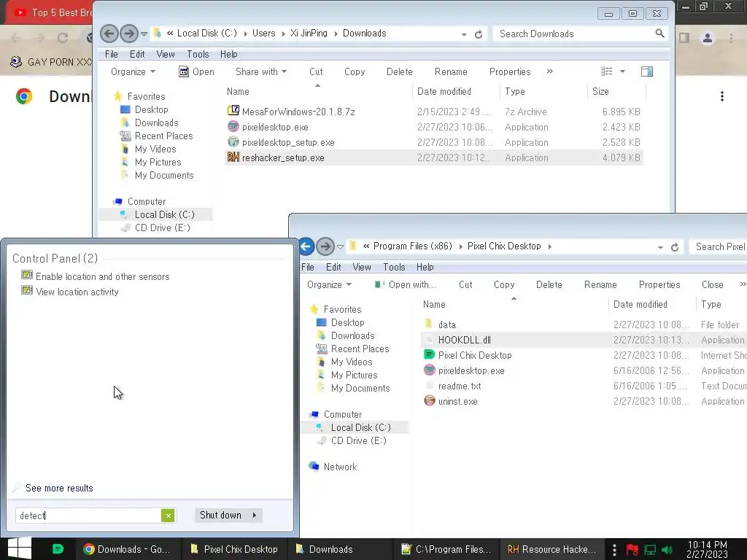747x560 pixels.
Task: Open recent locations dropdown in Downloads window
Action: coord(144,34)
